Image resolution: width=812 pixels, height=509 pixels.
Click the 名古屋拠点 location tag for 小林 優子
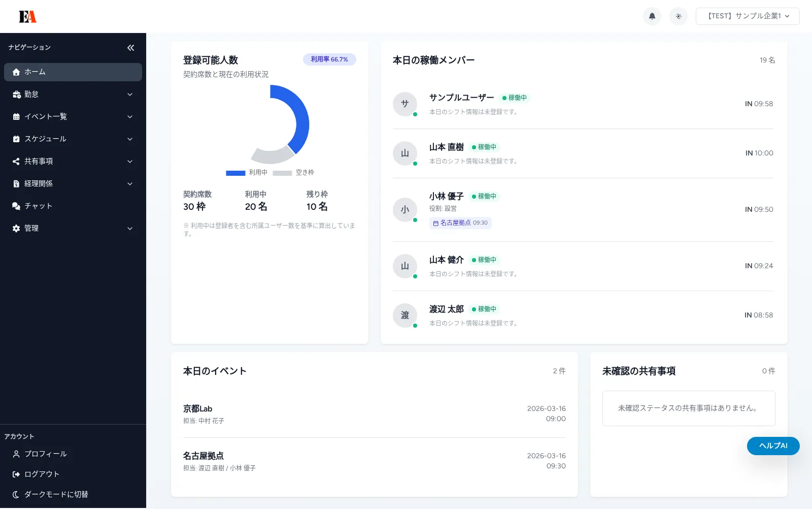tap(460, 223)
